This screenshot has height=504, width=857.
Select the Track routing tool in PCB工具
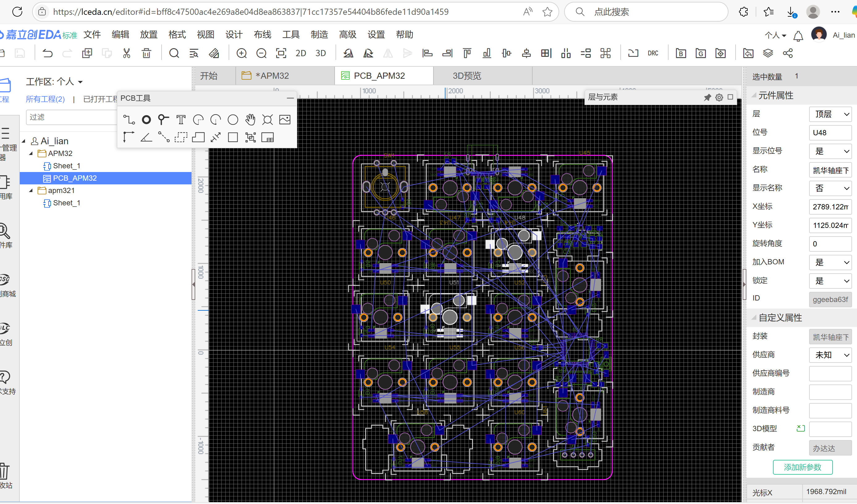tap(129, 120)
